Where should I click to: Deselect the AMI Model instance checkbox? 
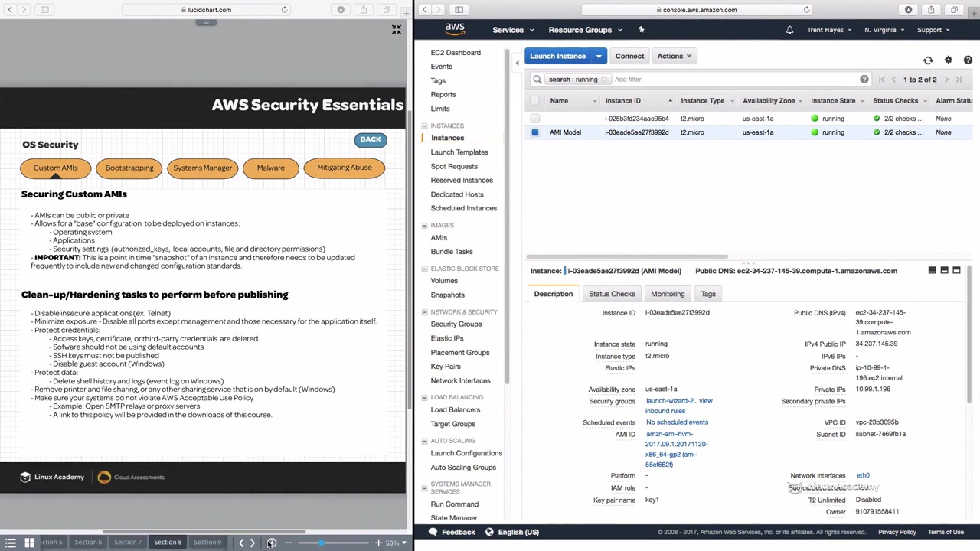(534, 132)
